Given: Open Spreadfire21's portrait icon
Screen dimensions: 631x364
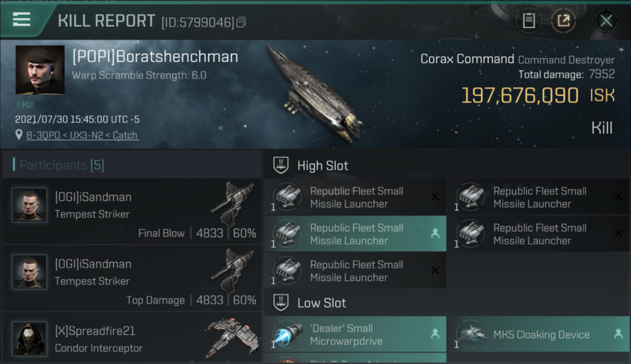Looking at the screenshot, I should tap(30, 338).
